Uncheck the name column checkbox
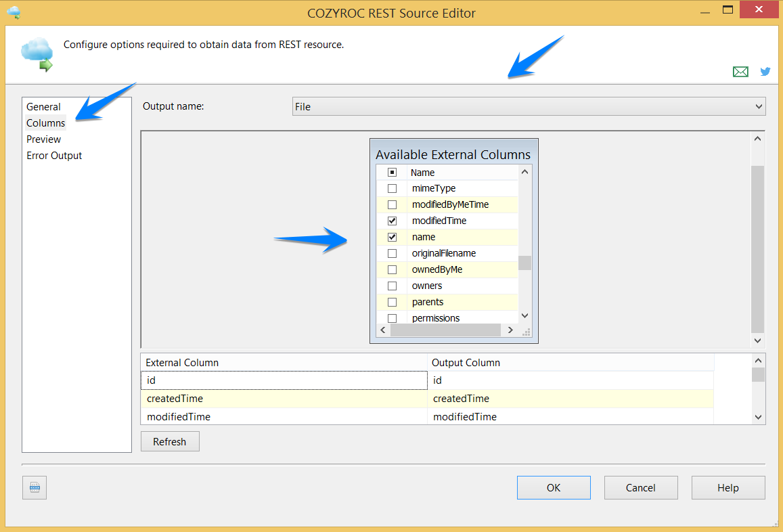This screenshot has width=783, height=532. click(x=392, y=238)
